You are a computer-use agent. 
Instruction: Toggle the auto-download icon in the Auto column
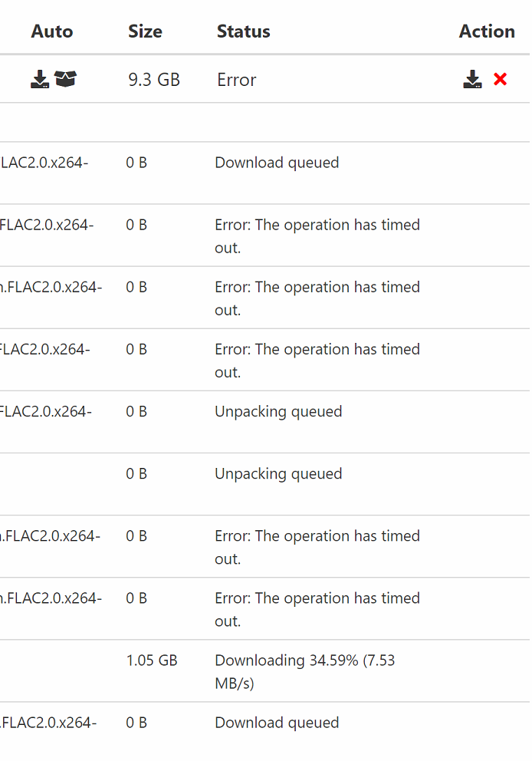[x=39, y=78]
